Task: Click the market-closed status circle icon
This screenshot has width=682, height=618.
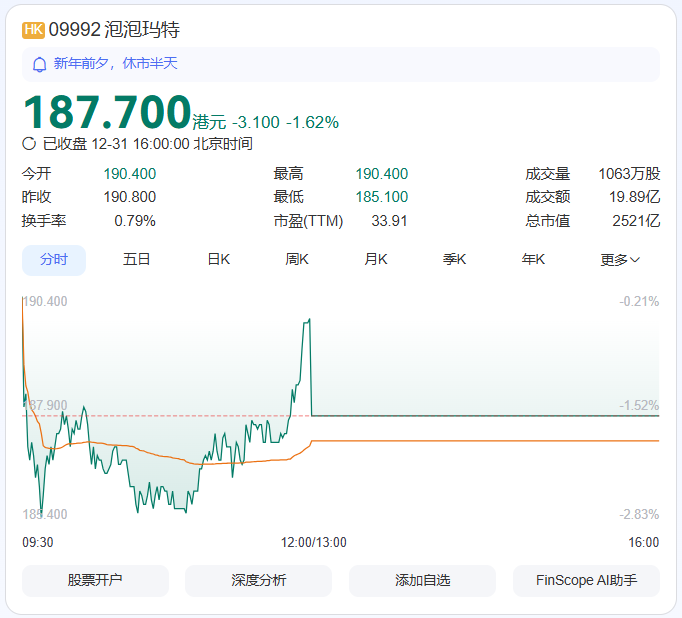Action: (29, 143)
